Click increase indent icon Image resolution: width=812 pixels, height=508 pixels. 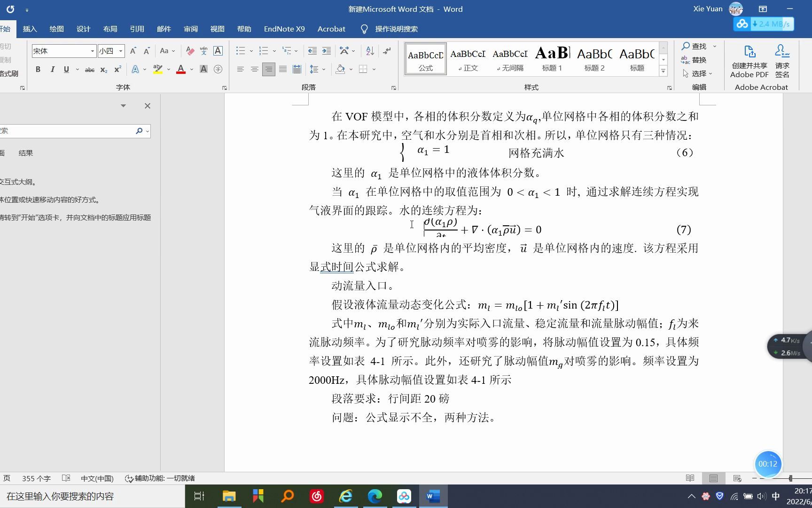(327, 51)
